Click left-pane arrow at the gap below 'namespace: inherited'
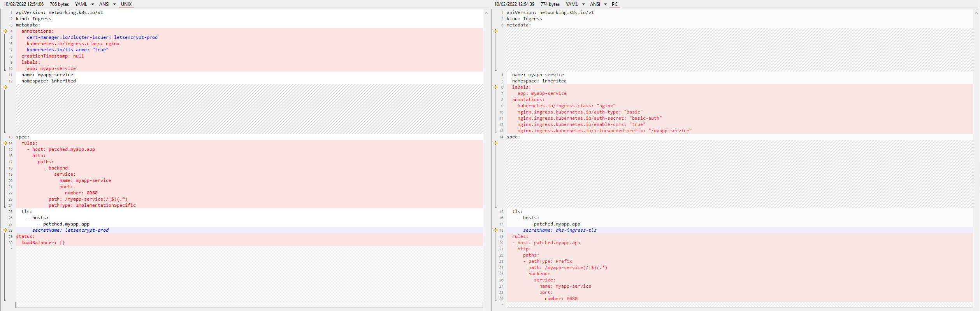 pos(5,87)
